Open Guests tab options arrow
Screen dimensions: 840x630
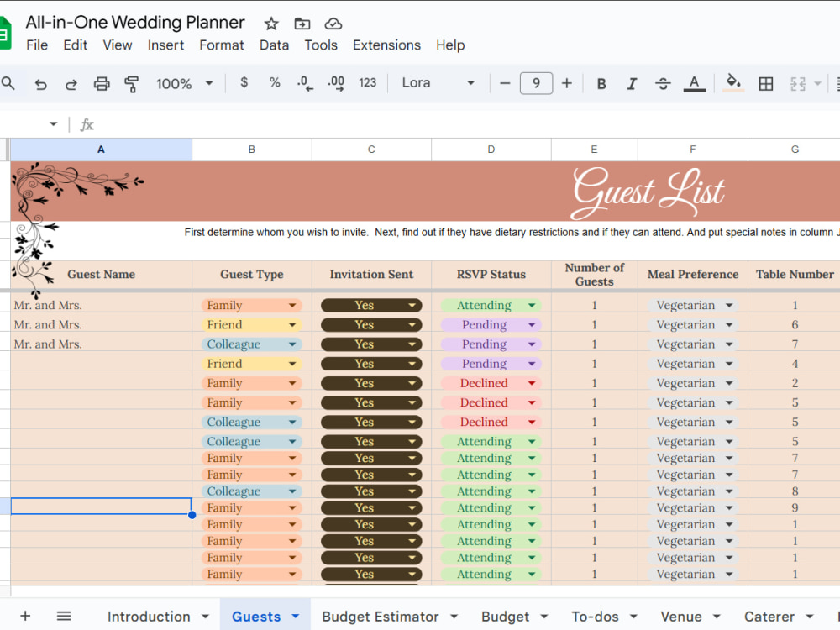pos(295,616)
